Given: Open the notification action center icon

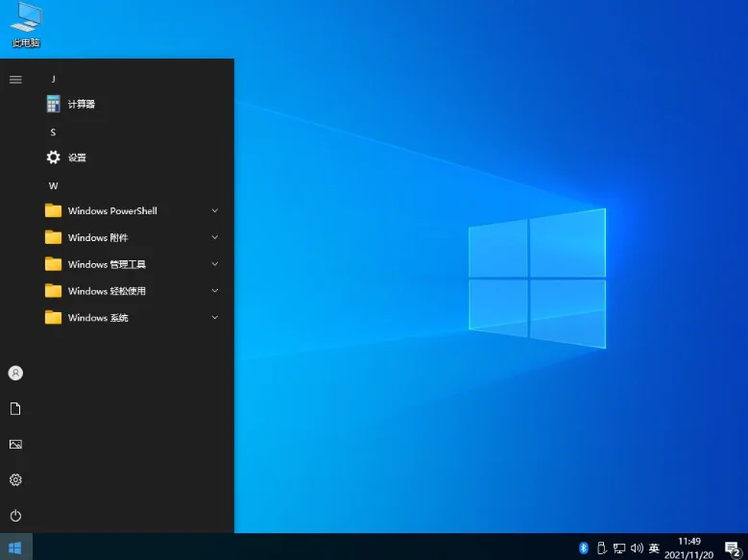Looking at the screenshot, I should pos(733,548).
